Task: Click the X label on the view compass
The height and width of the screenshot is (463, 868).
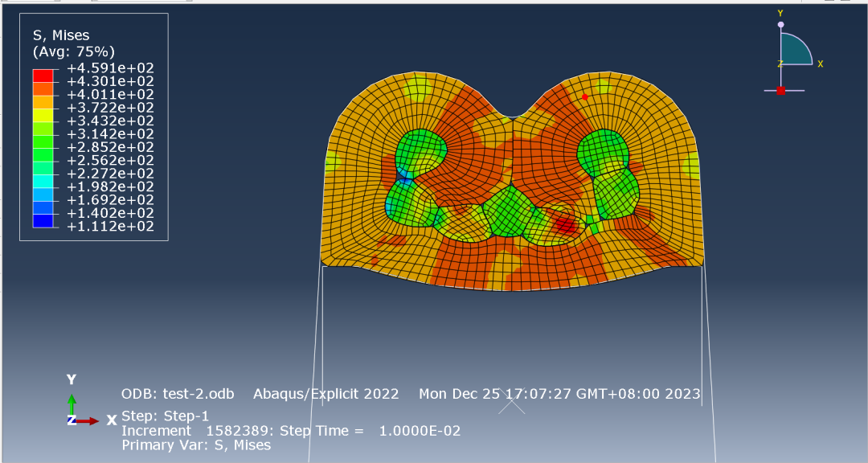Action: tap(821, 64)
